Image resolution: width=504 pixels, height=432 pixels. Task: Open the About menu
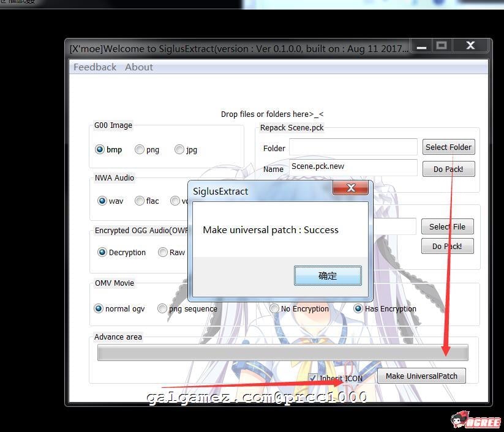pyautogui.click(x=139, y=67)
